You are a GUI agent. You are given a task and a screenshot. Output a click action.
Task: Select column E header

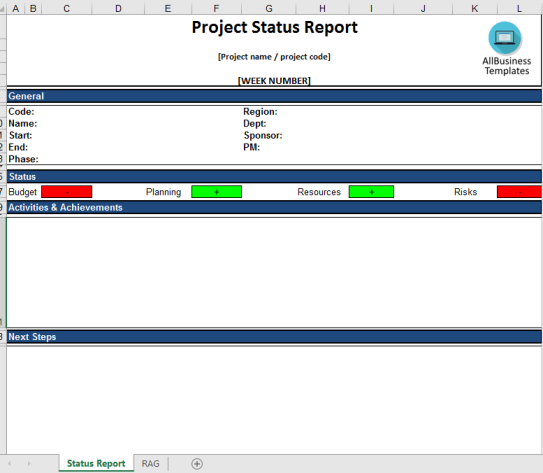click(168, 9)
